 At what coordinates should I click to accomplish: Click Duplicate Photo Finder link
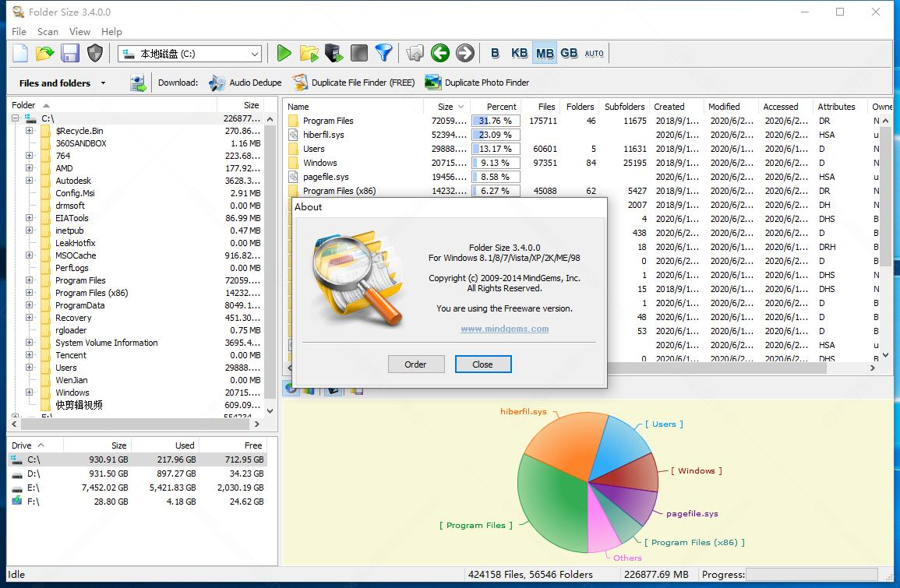pos(477,83)
